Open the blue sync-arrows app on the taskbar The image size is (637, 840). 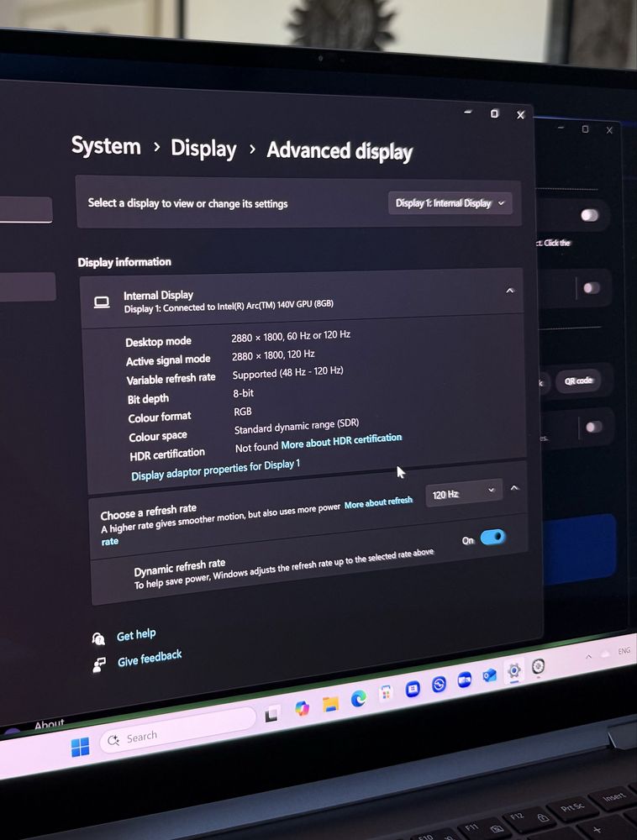point(439,684)
